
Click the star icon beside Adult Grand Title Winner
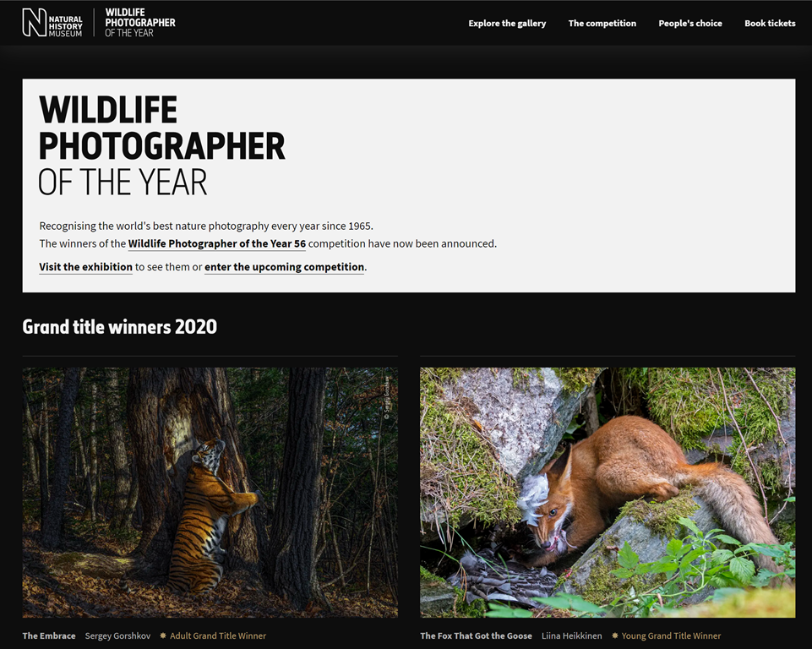click(163, 635)
